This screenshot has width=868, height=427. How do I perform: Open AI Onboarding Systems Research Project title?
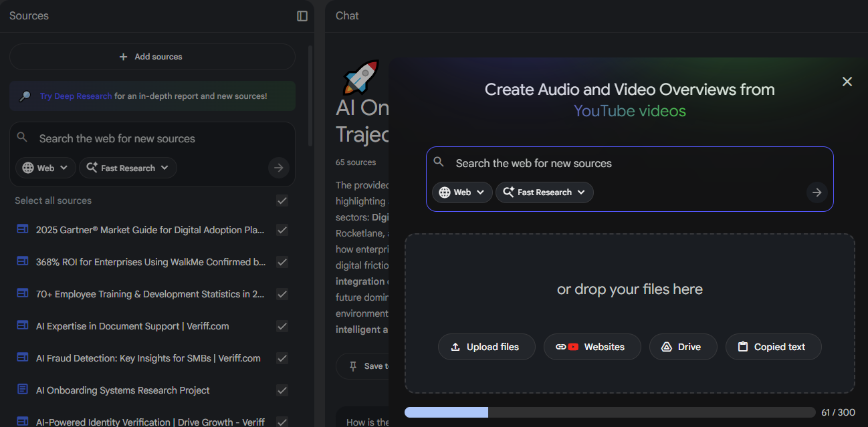click(123, 390)
